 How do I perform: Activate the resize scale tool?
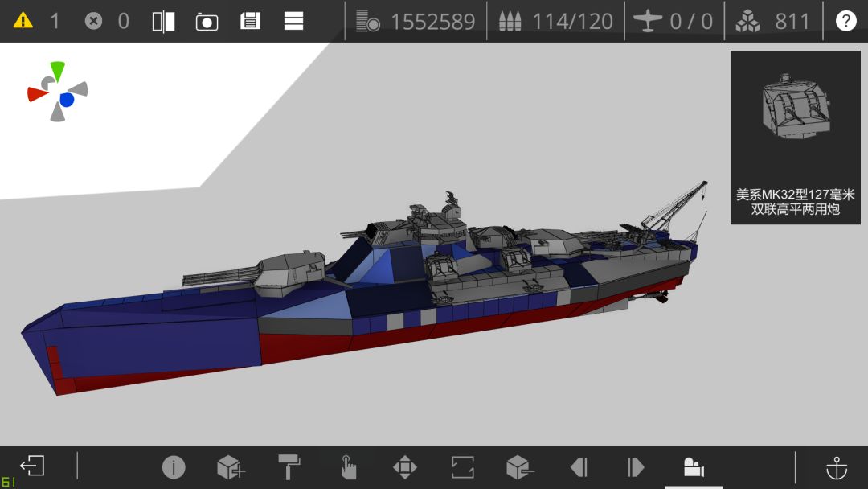462,466
